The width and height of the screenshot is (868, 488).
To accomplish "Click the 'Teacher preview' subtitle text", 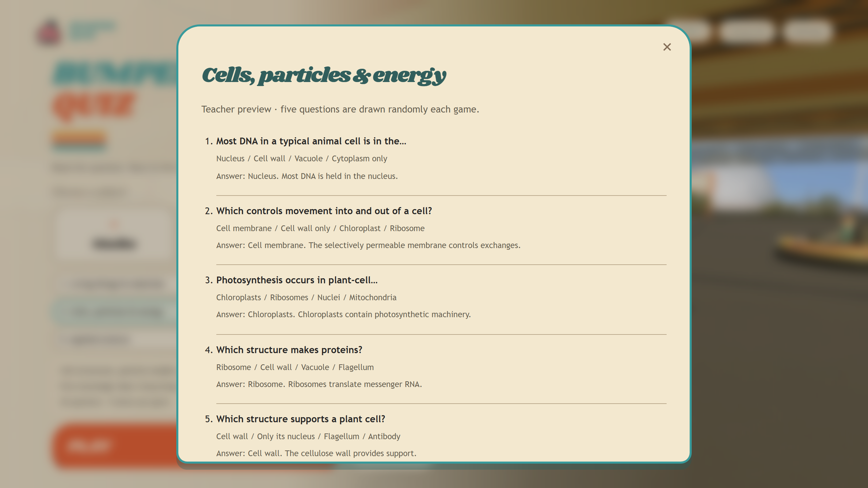I will click(x=340, y=109).
